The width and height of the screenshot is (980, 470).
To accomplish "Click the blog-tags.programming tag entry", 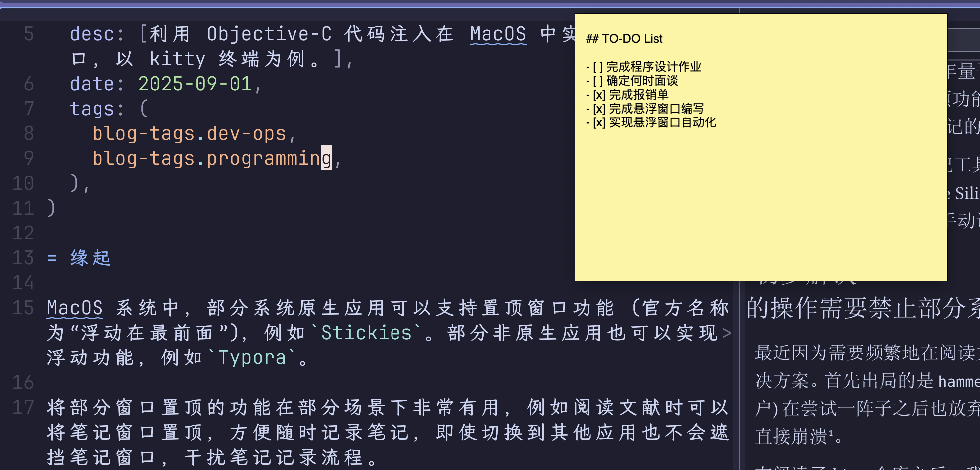I will pos(212,158).
